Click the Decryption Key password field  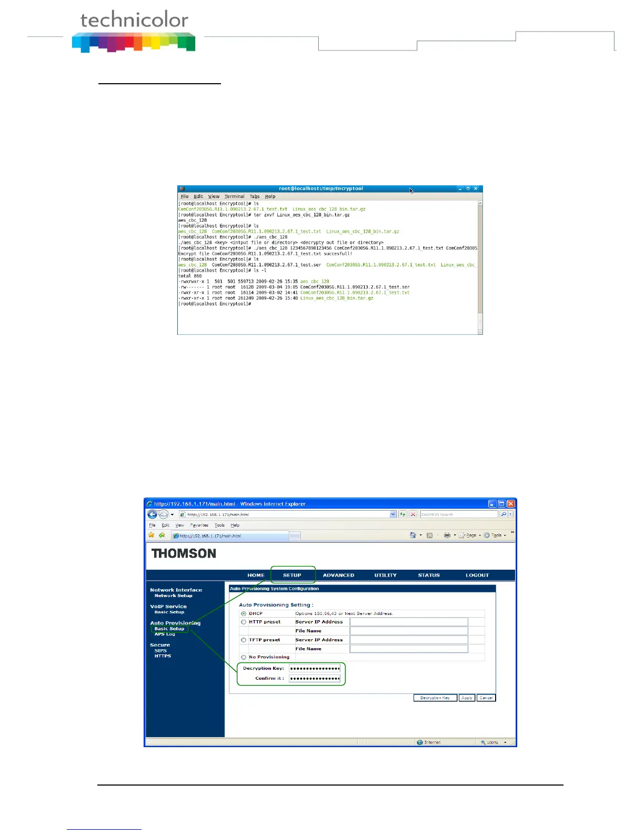click(x=315, y=669)
